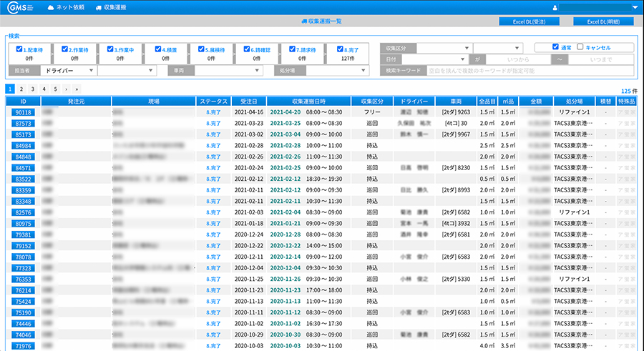Sort by the 処分場 column header
This screenshot has height=351, width=644.
point(574,101)
